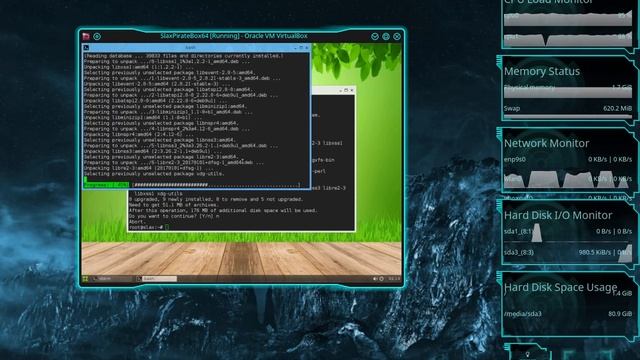Click the apt progress bar in front terminal
Screen dimensions: 640x360
[x=192, y=185]
